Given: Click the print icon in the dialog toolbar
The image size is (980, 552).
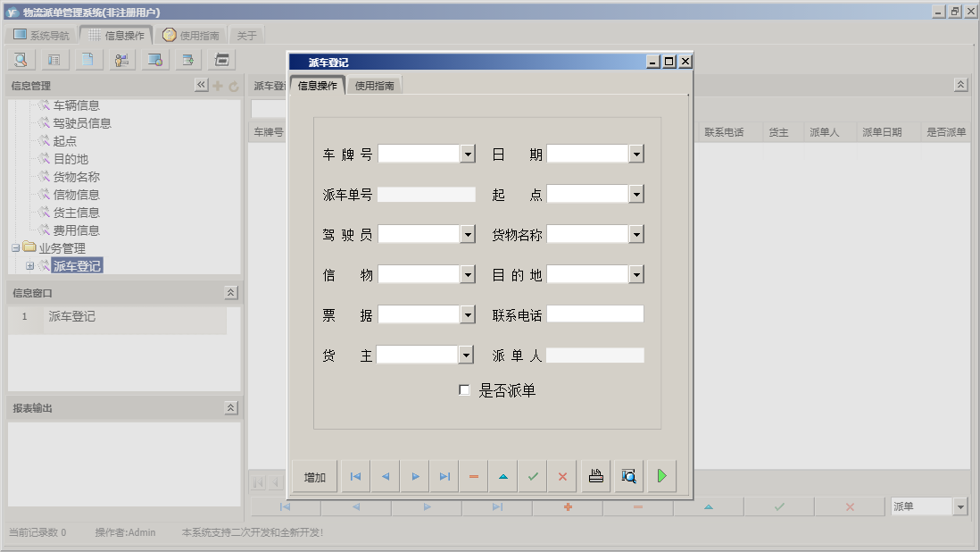Looking at the screenshot, I should (595, 476).
